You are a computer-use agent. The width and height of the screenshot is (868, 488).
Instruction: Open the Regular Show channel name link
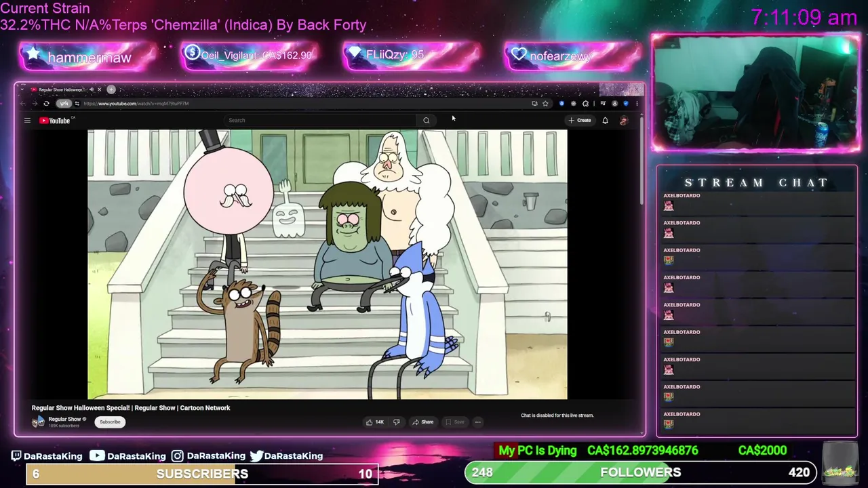64,419
